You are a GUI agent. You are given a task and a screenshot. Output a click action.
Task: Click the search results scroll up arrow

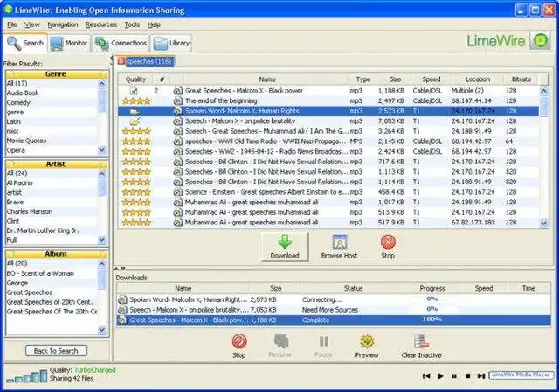543,91
